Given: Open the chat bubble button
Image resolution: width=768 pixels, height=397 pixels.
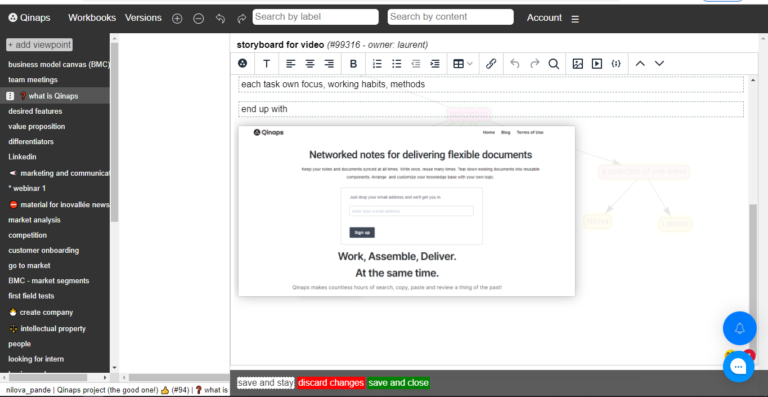Looking at the screenshot, I should pyautogui.click(x=739, y=366).
